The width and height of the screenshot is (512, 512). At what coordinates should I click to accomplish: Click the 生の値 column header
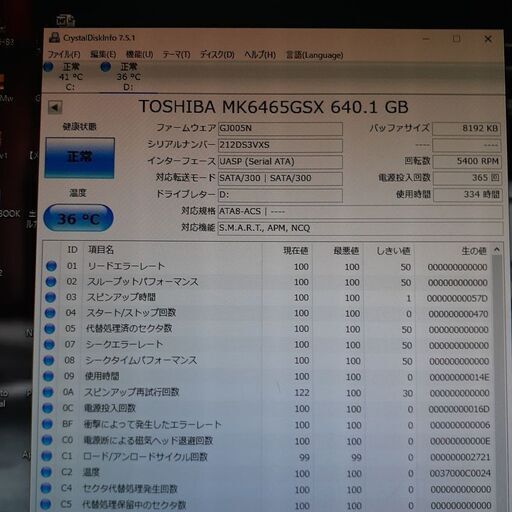[x=474, y=251]
